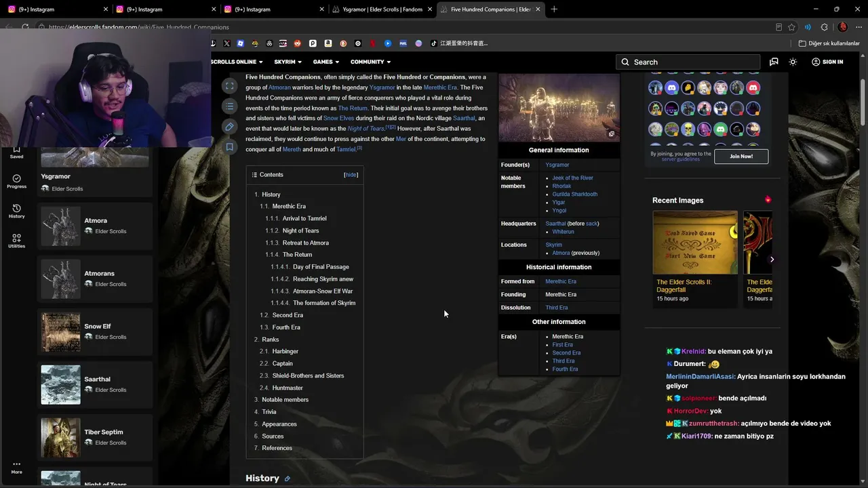Click the edit pencil next to History heading
868x488 pixels.
coord(287,479)
